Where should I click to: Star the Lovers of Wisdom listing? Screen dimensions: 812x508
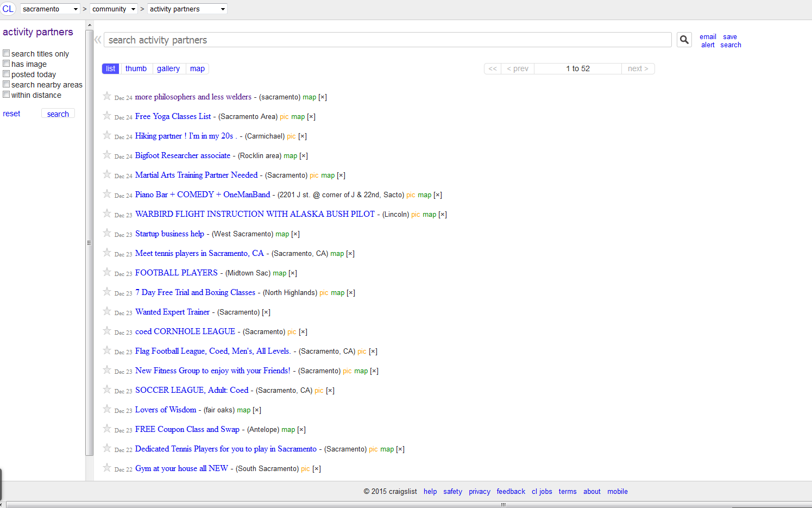pyautogui.click(x=107, y=409)
